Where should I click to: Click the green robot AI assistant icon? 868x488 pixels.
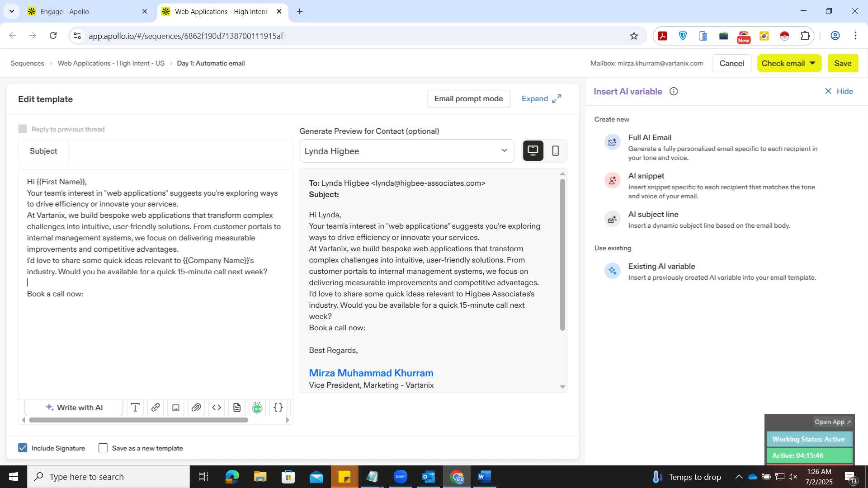pos(257,408)
